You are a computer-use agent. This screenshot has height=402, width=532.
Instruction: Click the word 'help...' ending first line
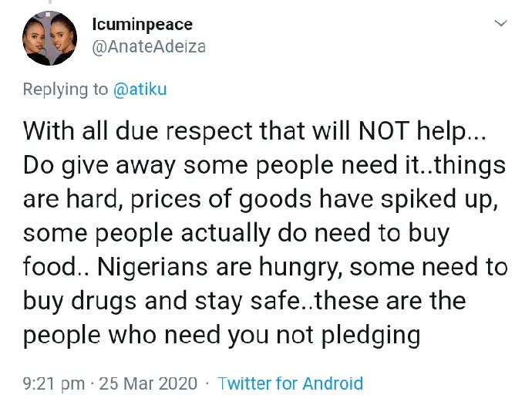pos(451,132)
